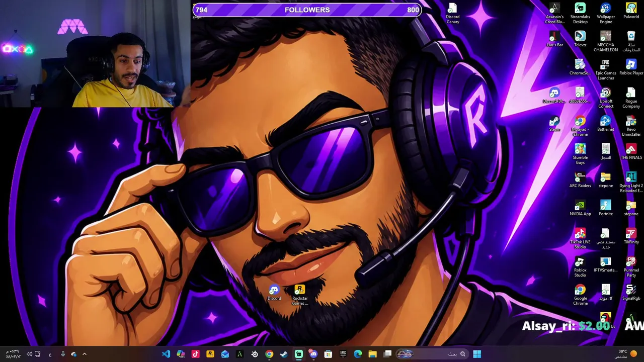Select the Steam shortcut on the desktop
The image size is (644, 362).
point(554,124)
